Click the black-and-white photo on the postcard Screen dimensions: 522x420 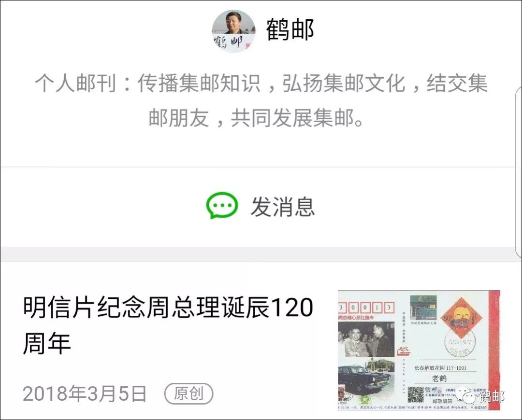coord(366,339)
